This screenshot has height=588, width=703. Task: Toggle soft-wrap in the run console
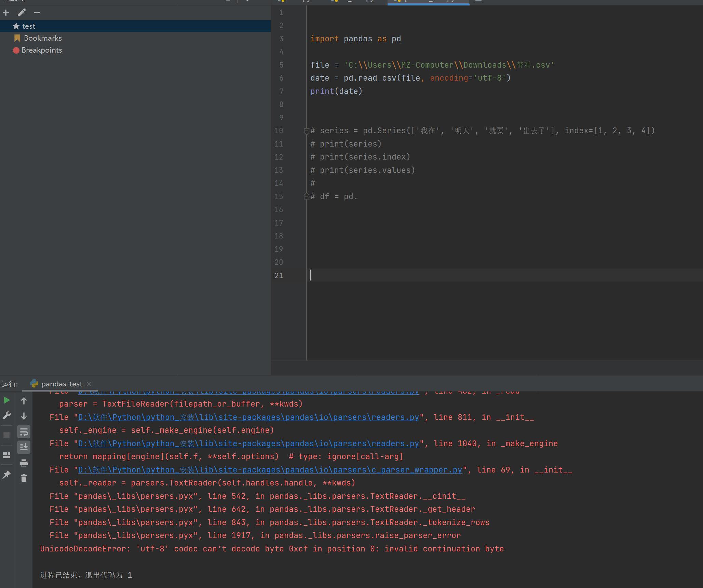pos(24,432)
